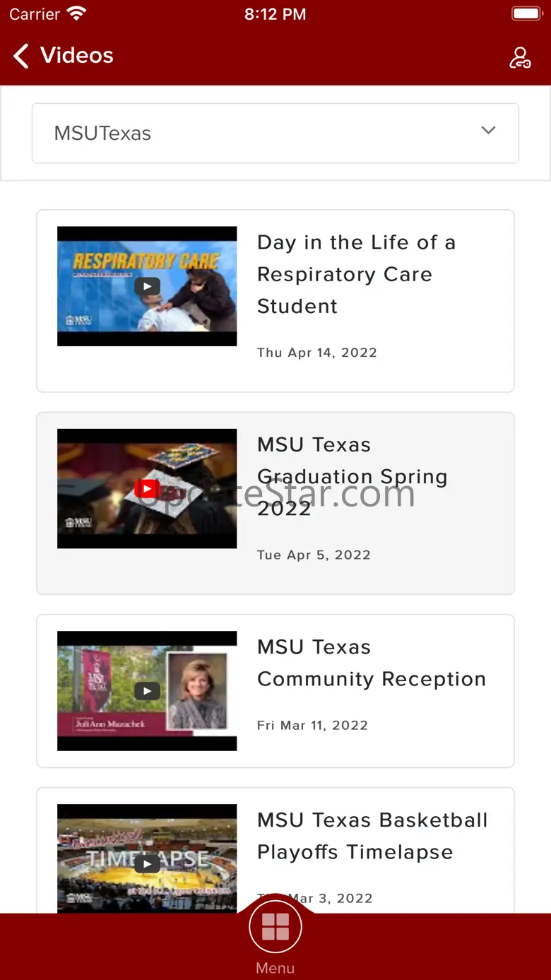The height and width of the screenshot is (980, 551).
Task: Open "Day in the Life of a Respiratory Care Student" title
Action: 356,274
